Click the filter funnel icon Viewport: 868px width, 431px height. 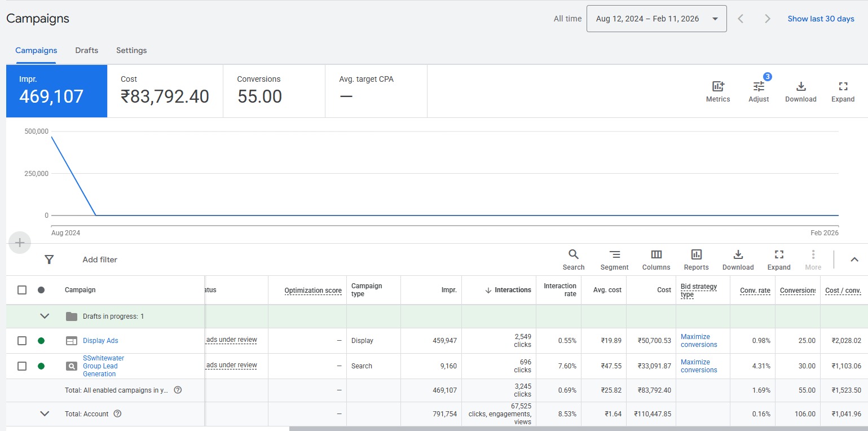[49, 260]
